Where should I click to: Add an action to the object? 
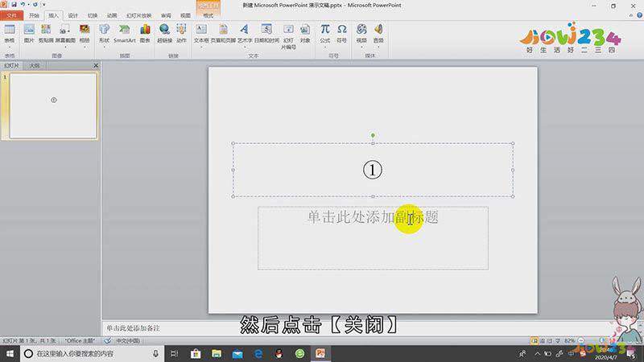(181, 34)
